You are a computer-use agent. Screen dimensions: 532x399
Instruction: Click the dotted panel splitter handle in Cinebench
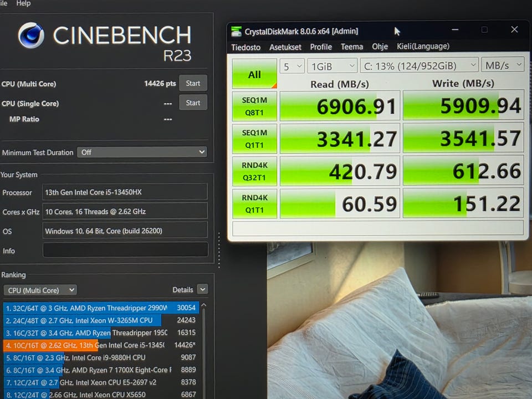[x=219, y=250]
